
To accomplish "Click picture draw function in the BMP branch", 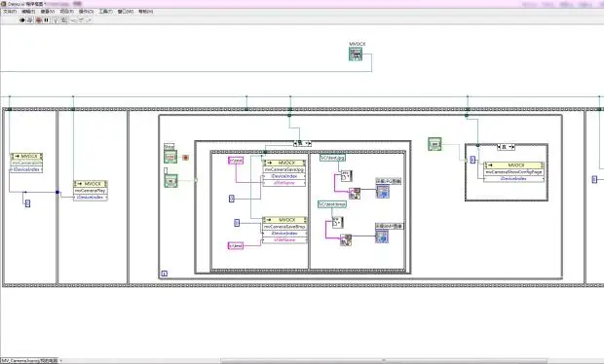I will pos(346,240).
